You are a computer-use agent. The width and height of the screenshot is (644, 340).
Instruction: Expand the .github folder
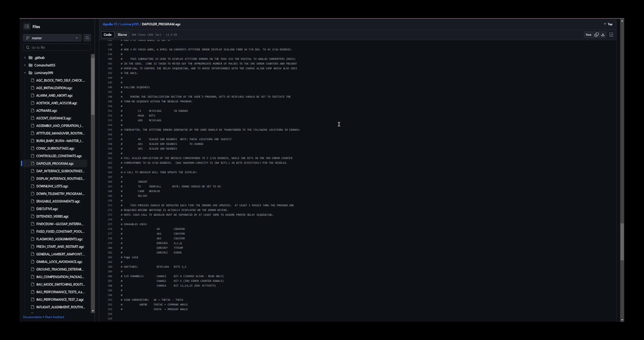(25, 58)
